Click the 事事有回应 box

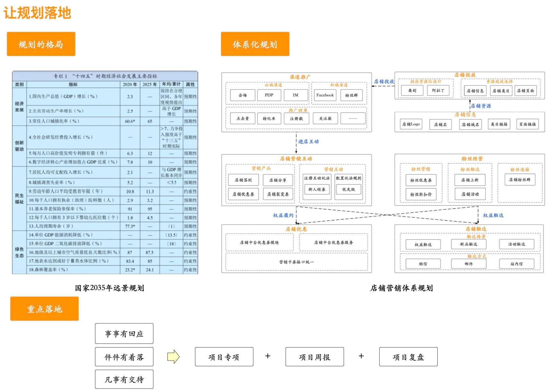click(x=124, y=333)
